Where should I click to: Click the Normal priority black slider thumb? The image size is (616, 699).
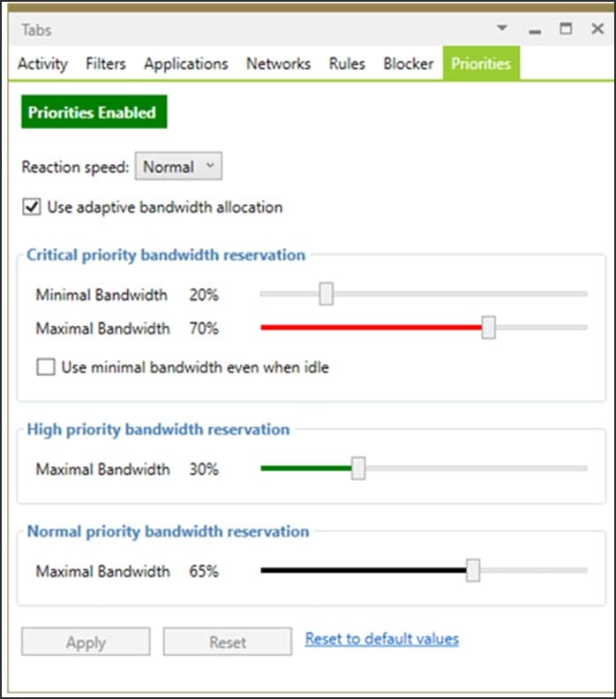(473, 571)
